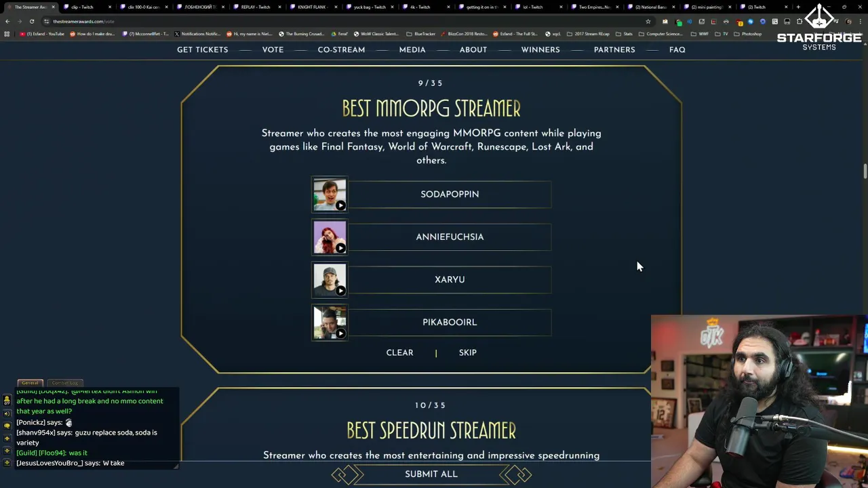868x488 pixels.
Task: Open the chat speech bubble menu
Action: click(7, 426)
